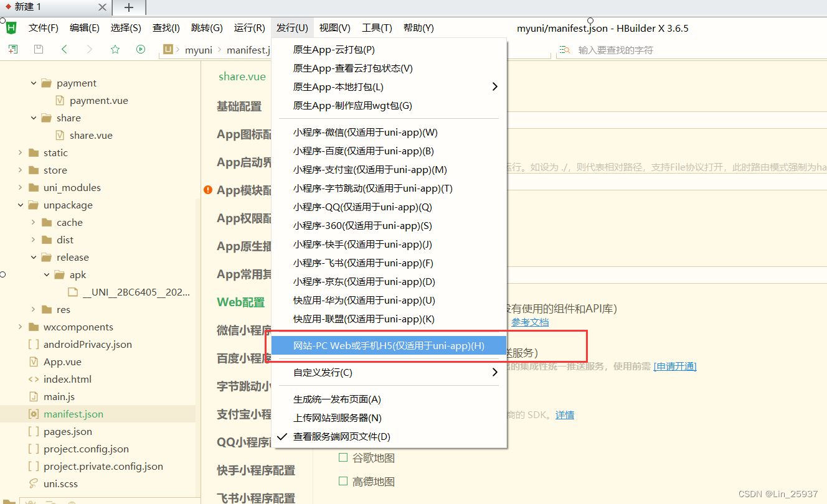Enable the 高德地图 checkbox

point(343,481)
